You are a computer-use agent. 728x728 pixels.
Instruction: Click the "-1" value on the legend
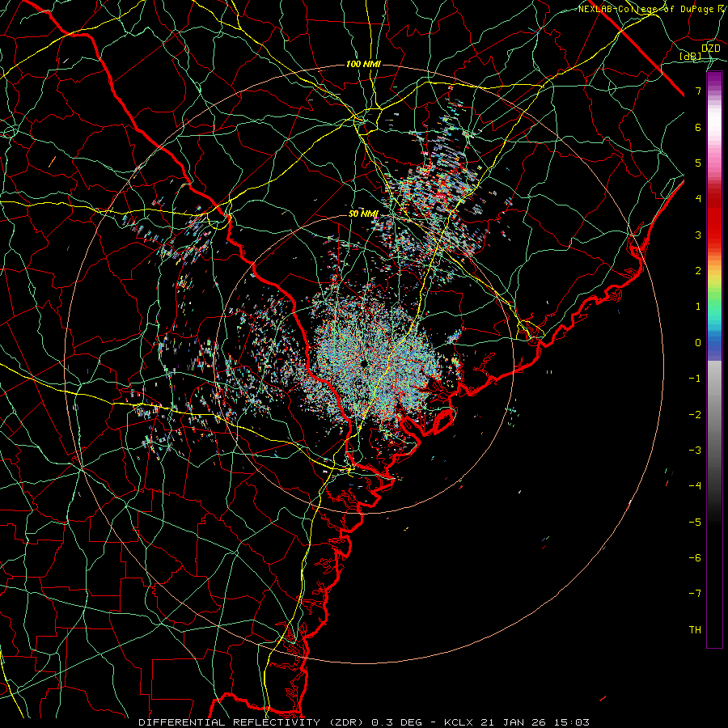(695, 379)
